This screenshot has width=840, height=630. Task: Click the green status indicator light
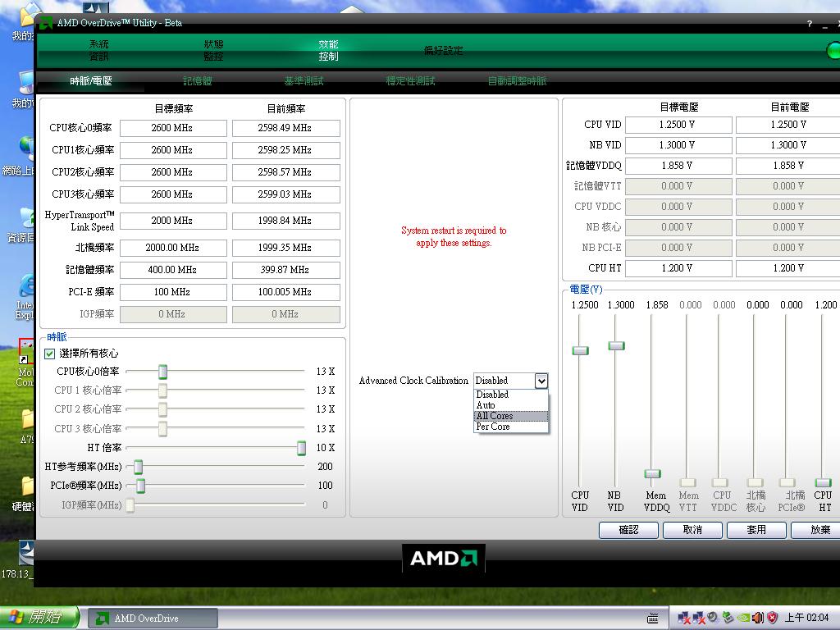point(833,51)
